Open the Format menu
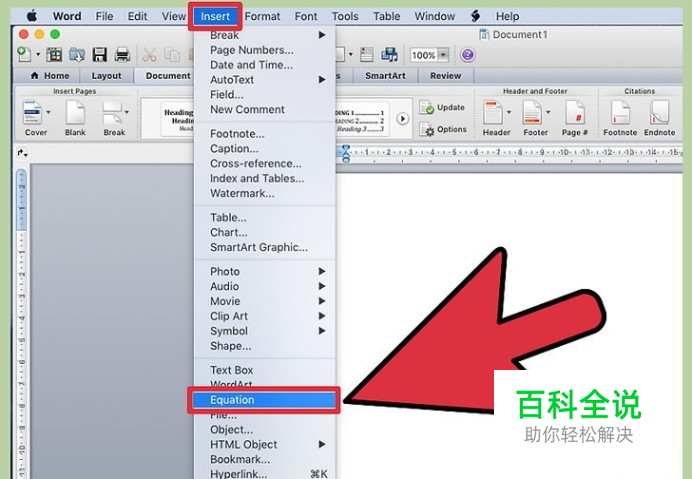Image resolution: width=692 pixels, height=479 pixels. click(262, 16)
